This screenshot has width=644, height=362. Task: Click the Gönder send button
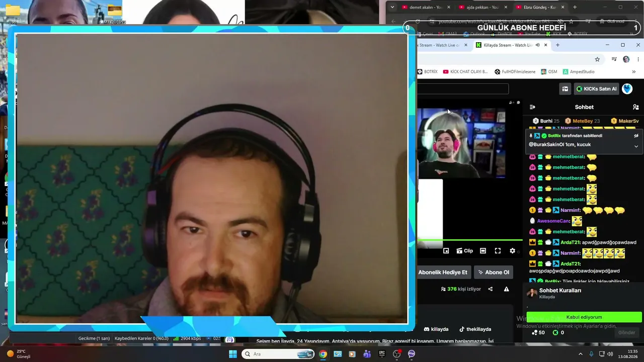point(627,332)
